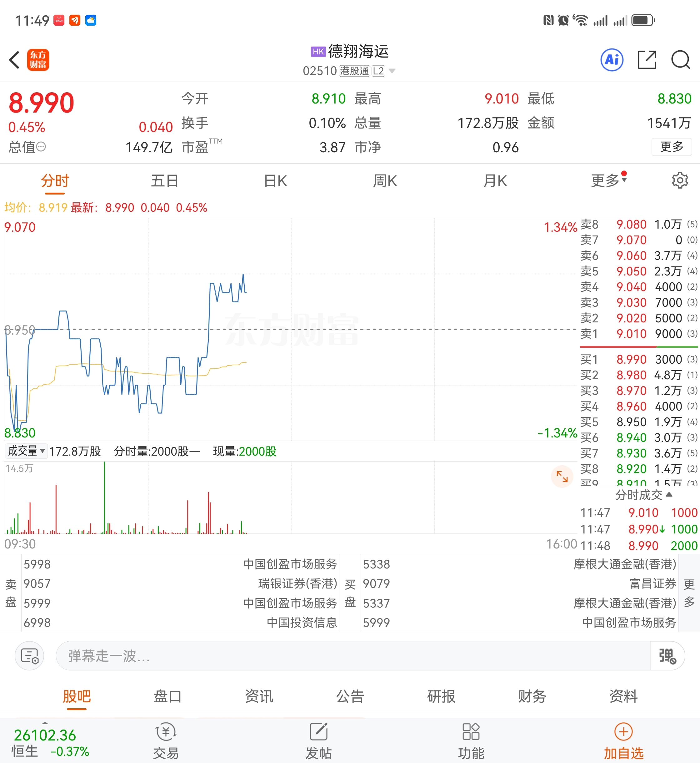Open the Ai assistant icon
This screenshot has width=700, height=763.
612,60
